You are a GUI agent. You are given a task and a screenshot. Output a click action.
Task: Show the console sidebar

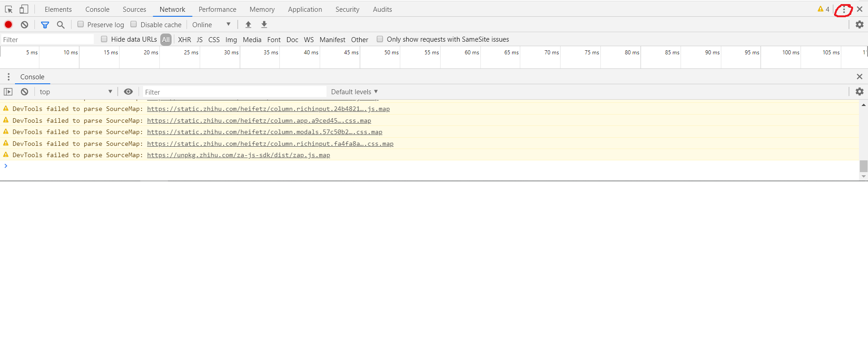tap(8, 91)
